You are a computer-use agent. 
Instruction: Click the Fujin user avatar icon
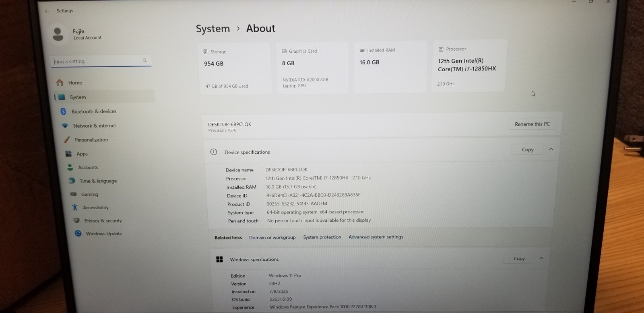(x=58, y=34)
